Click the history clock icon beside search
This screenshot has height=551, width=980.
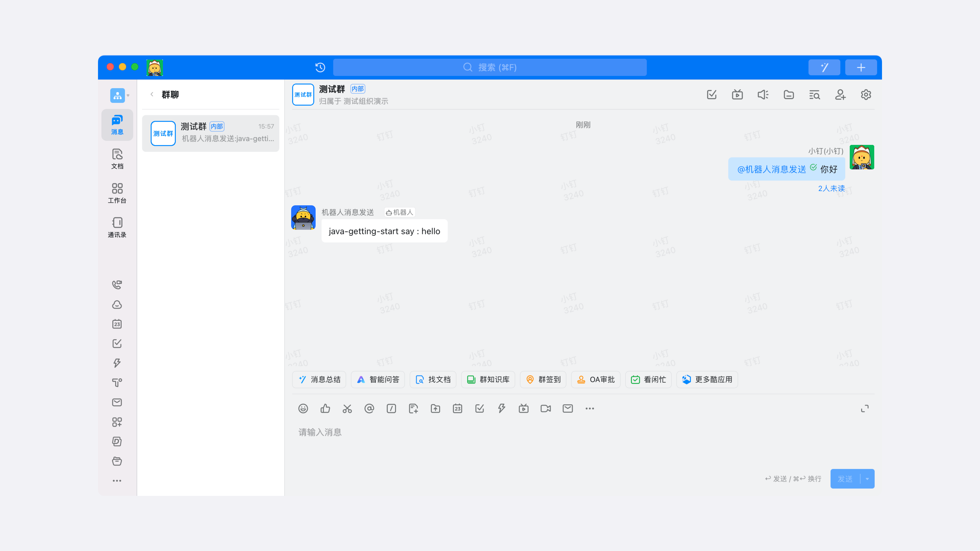tap(320, 67)
